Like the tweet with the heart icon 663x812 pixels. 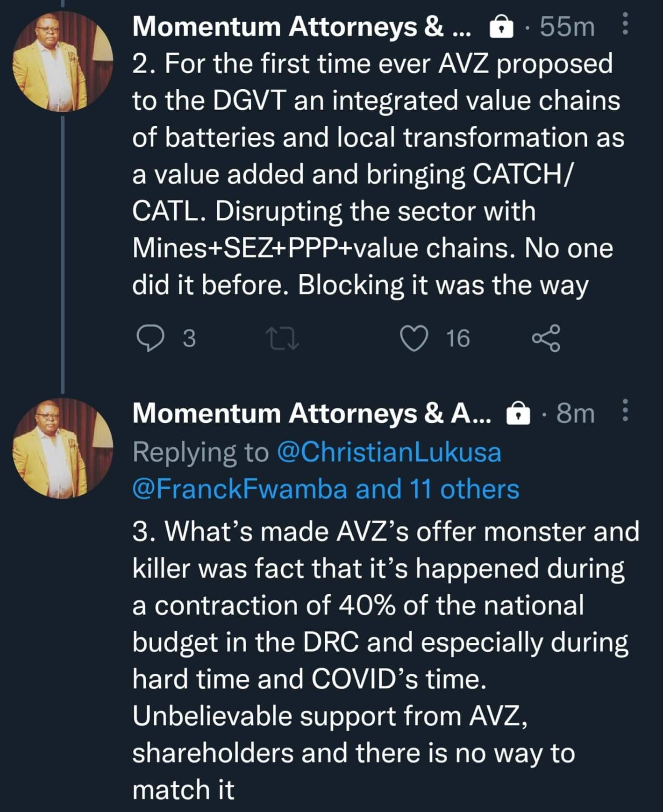tap(414, 338)
